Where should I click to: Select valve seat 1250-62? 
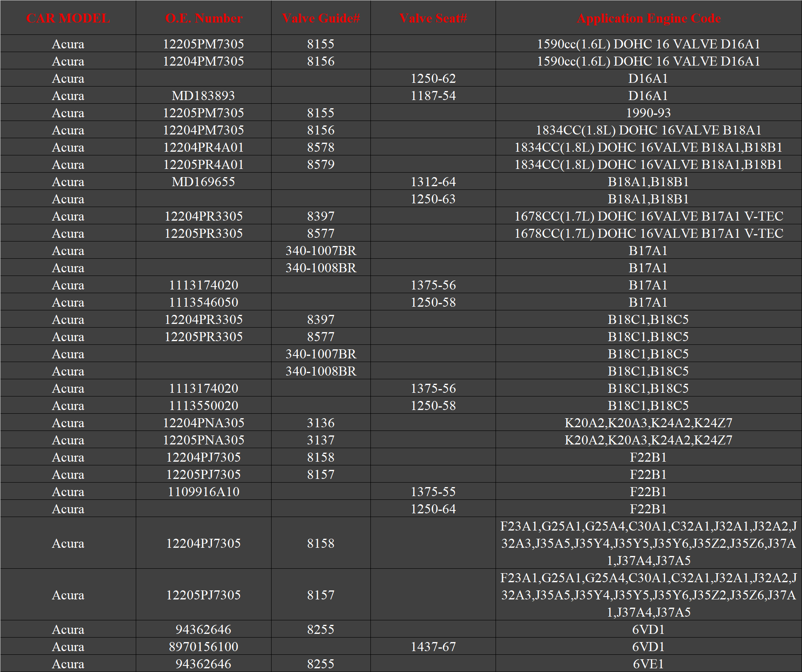point(433,78)
